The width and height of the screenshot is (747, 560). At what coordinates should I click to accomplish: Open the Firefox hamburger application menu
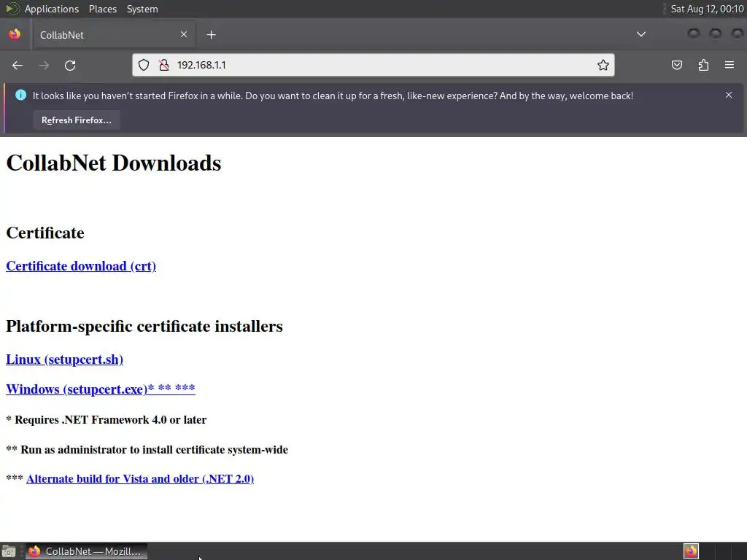(x=729, y=65)
